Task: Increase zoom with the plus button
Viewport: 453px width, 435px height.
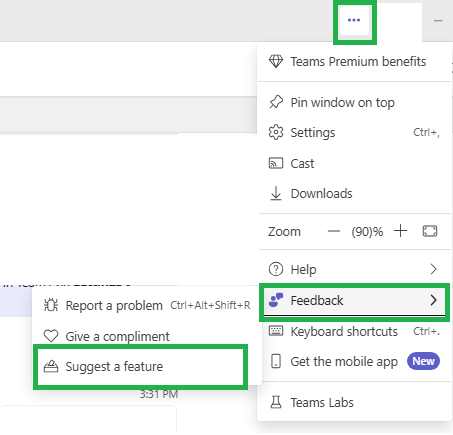Action: 400,231
